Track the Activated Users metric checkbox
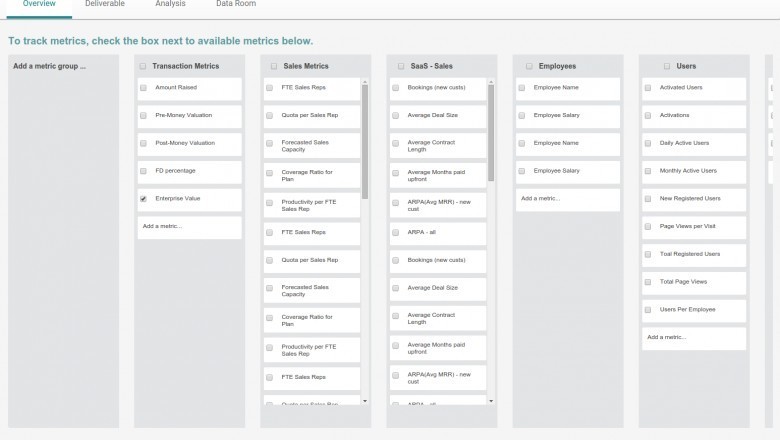The width and height of the screenshot is (780, 440). click(x=648, y=88)
